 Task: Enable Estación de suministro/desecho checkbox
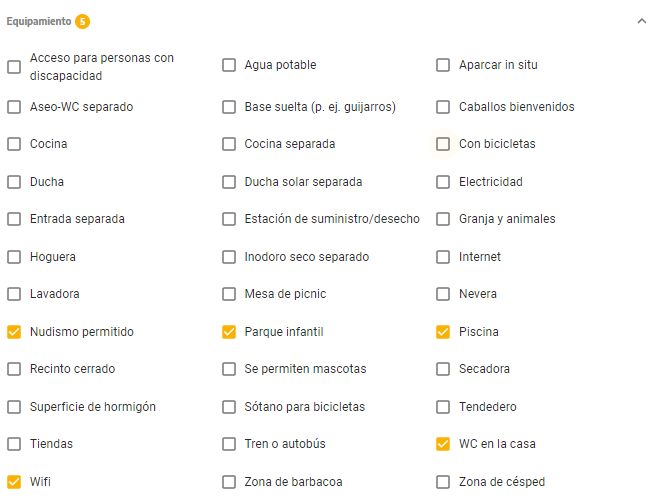coord(229,219)
